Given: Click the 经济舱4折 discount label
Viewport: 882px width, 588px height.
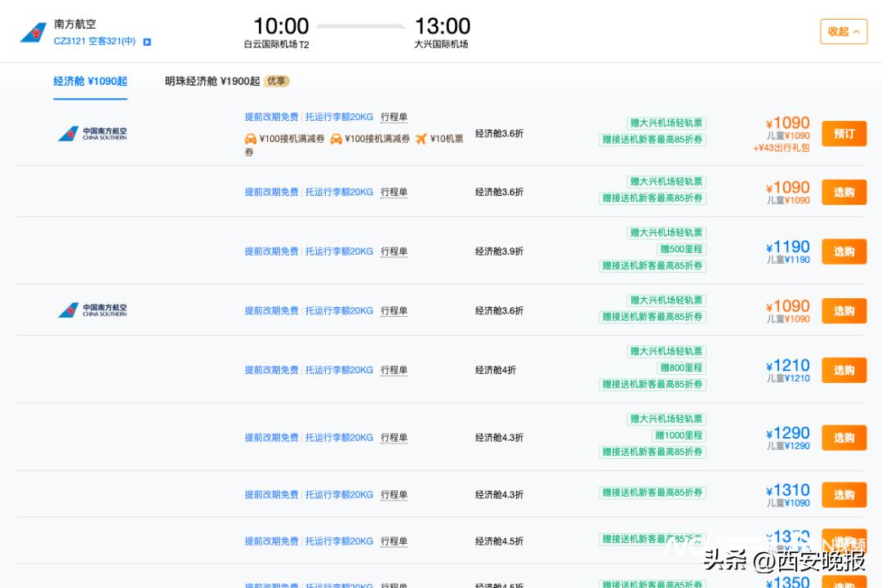Looking at the screenshot, I should pos(496,370).
